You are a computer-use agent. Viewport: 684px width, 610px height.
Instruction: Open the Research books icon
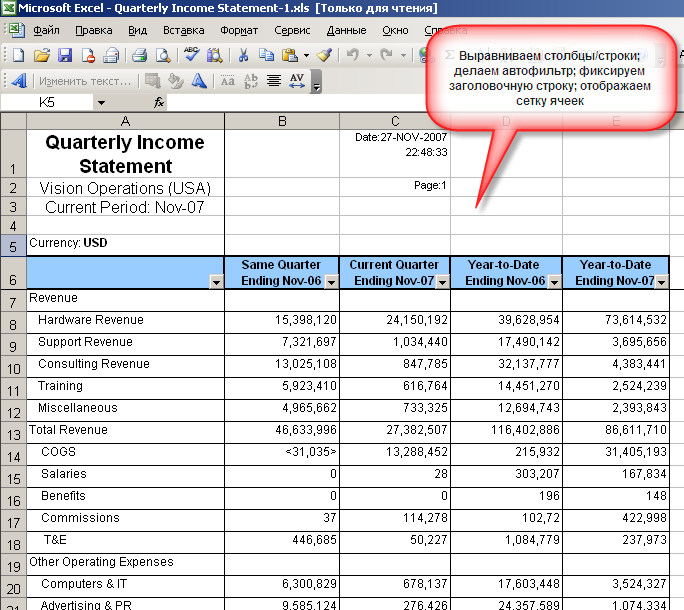pos(215,55)
